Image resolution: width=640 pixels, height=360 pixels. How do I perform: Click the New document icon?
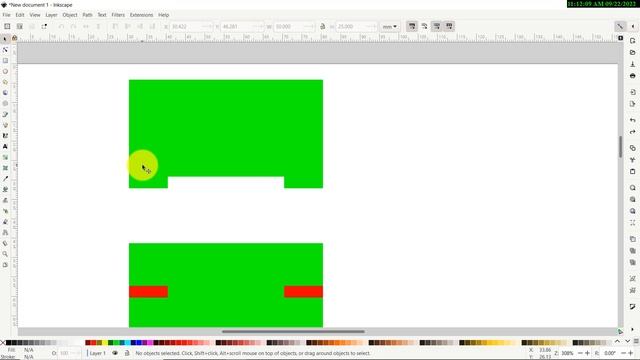pos(633,41)
